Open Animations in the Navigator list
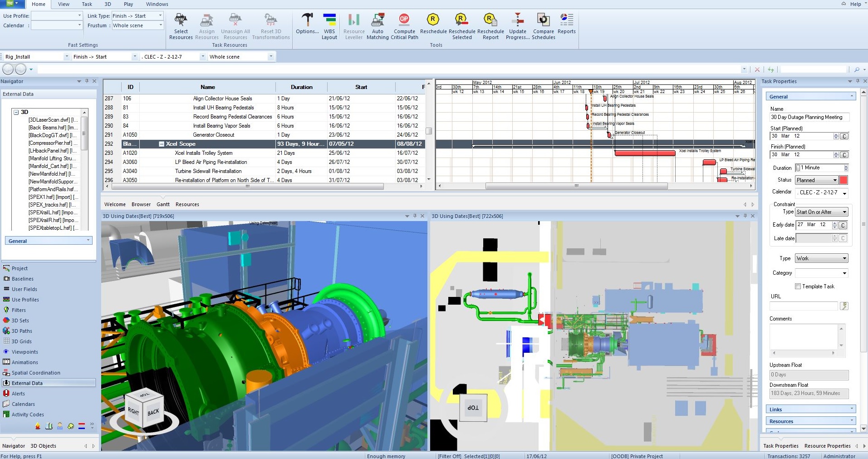The height and width of the screenshot is (459, 868). 25,362
